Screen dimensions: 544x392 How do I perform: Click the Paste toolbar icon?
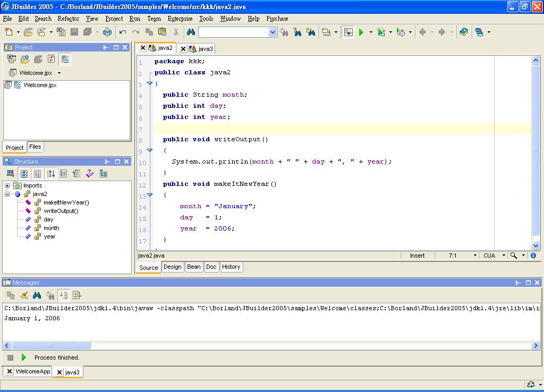[163, 32]
